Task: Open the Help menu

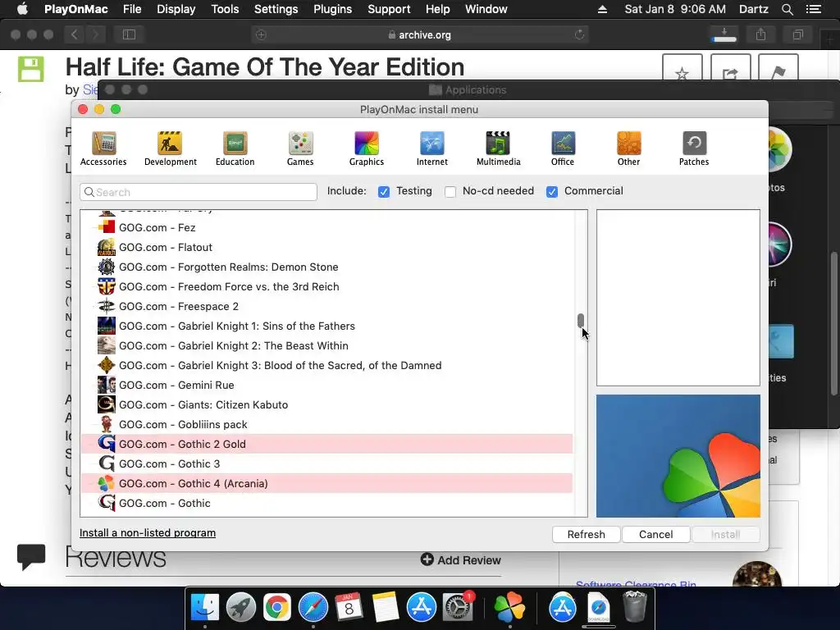Action: tap(438, 9)
